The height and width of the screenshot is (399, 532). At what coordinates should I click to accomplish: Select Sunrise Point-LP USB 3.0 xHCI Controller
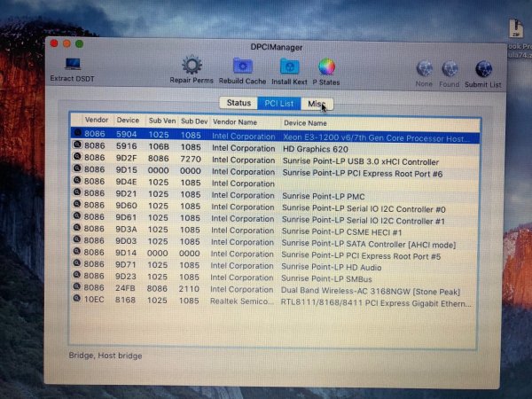click(361, 162)
